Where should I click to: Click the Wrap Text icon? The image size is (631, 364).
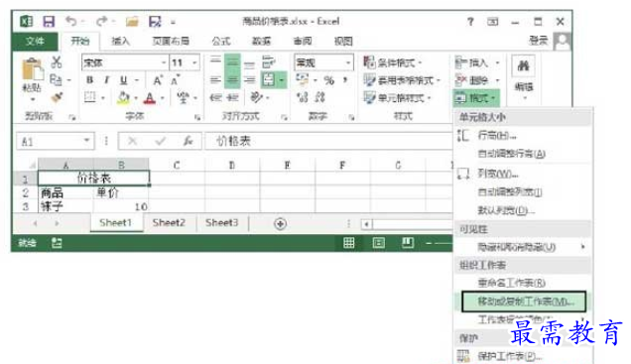coord(268,61)
